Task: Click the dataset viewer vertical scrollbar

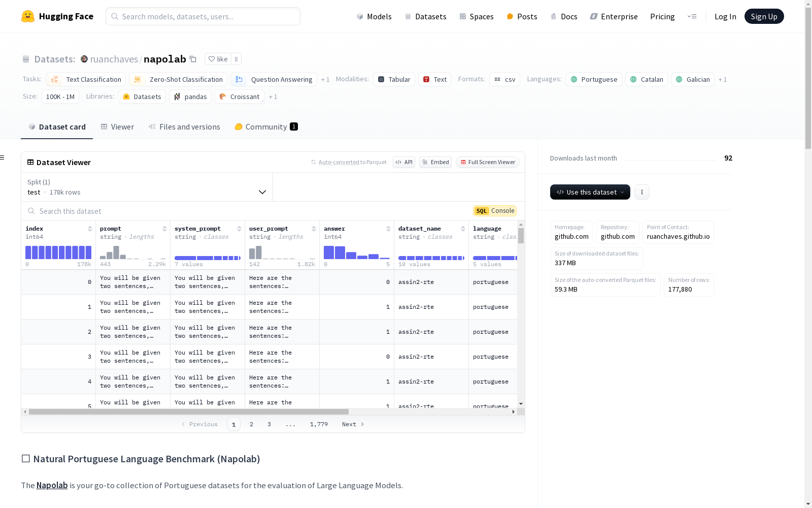Action: click(521, 236)
